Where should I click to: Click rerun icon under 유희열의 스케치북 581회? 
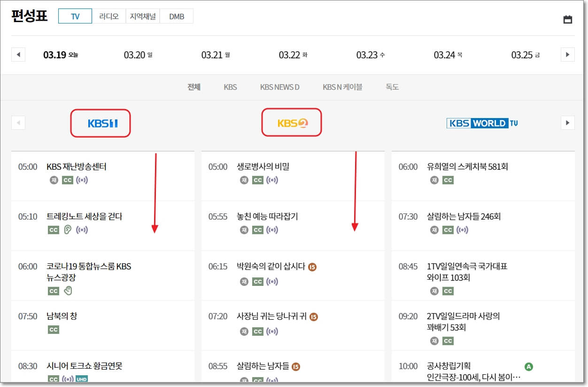434,180
